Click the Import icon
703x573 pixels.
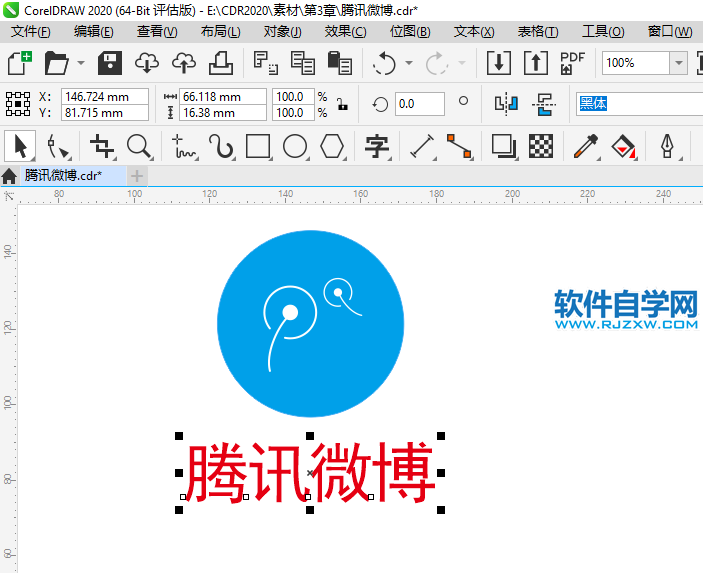pyautogui.click(x=499, y=63)
